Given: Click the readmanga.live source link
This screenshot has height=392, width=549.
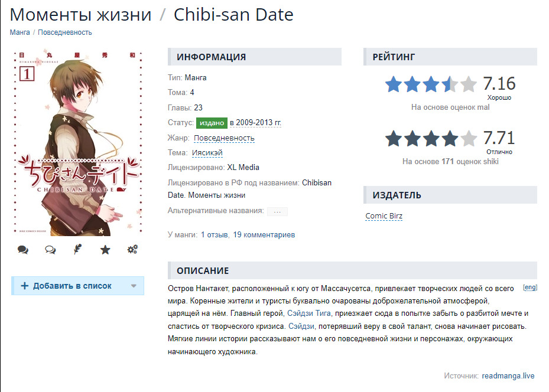Looking at the screenshot, I should click(508, 375).
